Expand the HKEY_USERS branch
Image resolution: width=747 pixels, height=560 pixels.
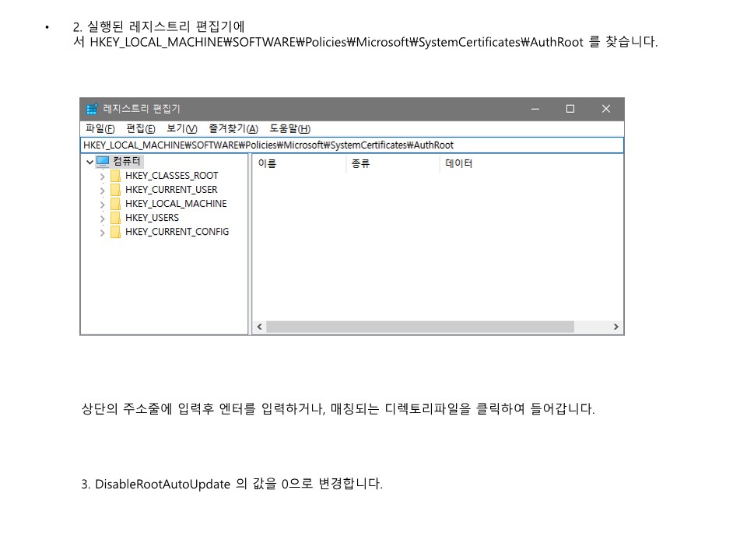[x=103, y=219]
